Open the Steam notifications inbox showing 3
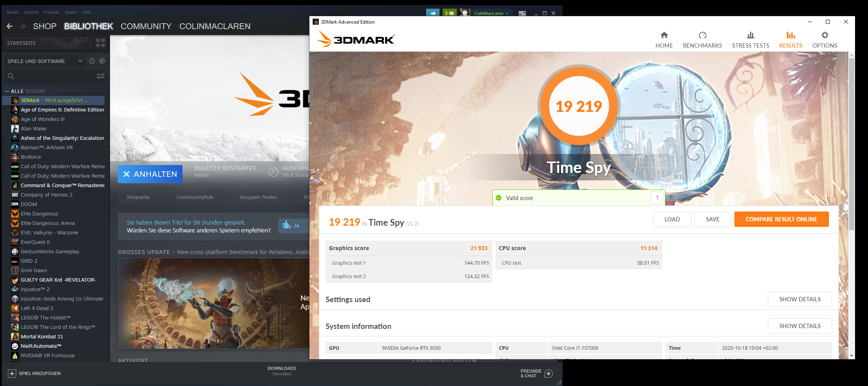This screenshot has height=386, width=868. (449, 13)
